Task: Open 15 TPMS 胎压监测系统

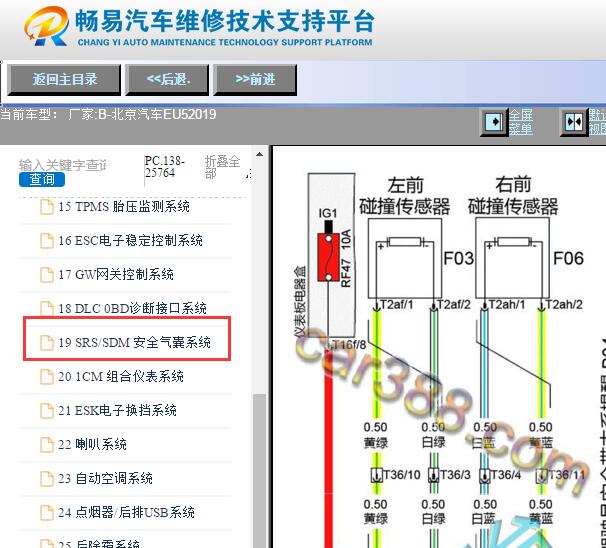Action: tap(124, 207)
